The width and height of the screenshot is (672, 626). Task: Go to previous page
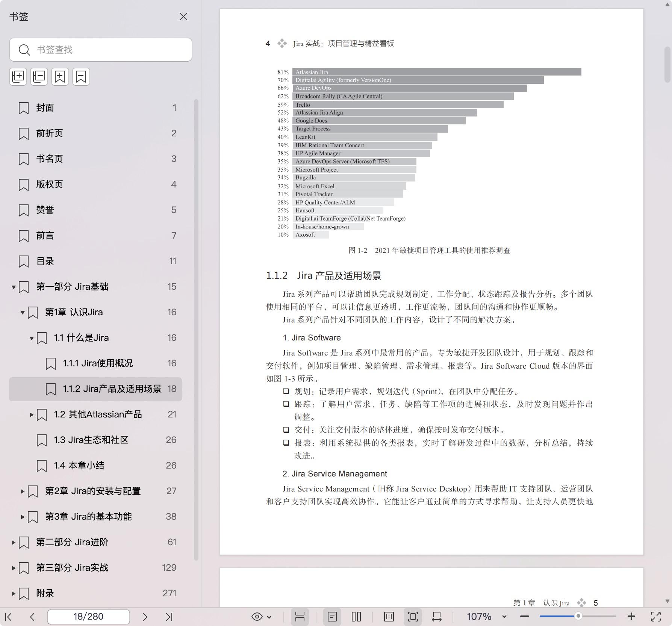pos(32,617)
